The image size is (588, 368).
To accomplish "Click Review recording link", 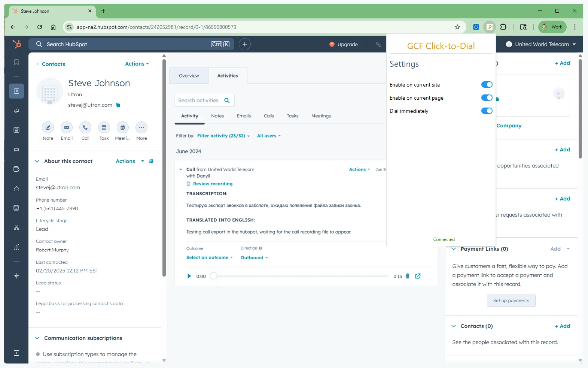I will [x=213, y=184].
